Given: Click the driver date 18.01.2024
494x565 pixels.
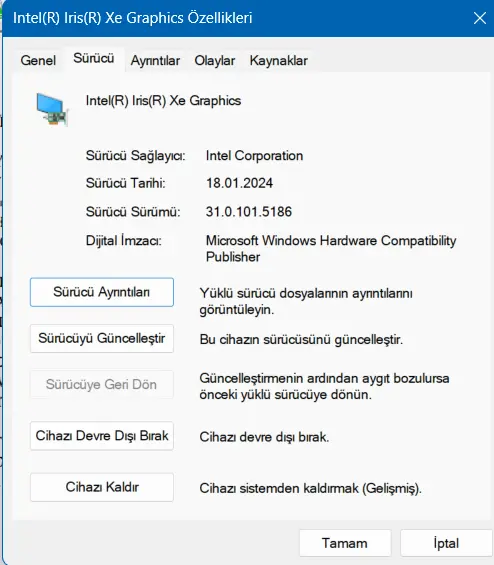Looking at the screenshot, I should point(239,183).
